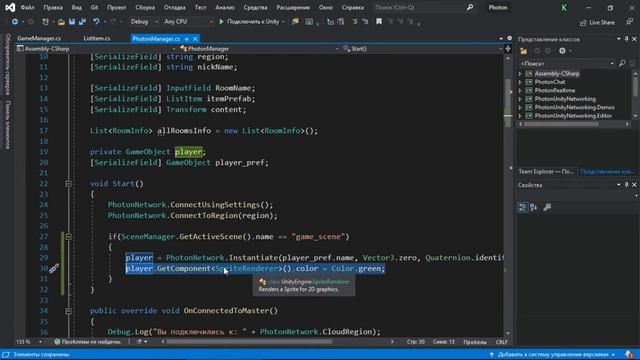This screenshot has height=360, width=640.
Task: Click the Class View search magnifier
Action: click(x=622, y=63)
